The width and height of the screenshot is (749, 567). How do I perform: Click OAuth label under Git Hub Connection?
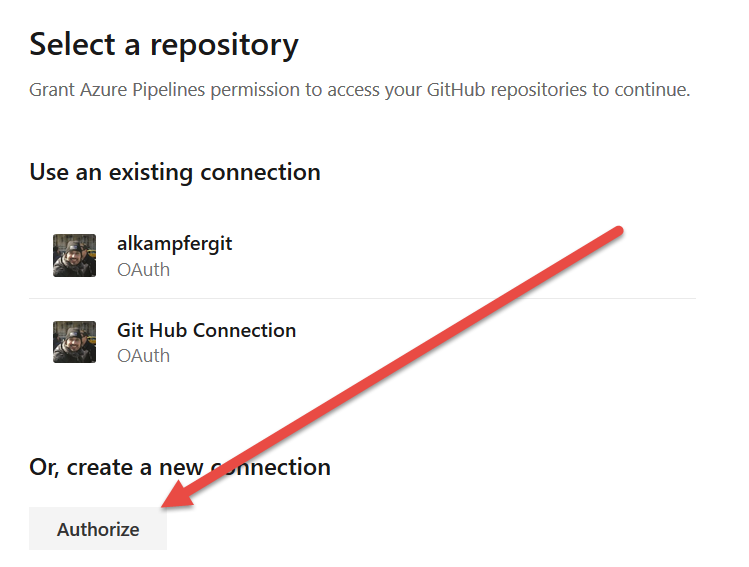pyautogui.click(x=143, y=355)
